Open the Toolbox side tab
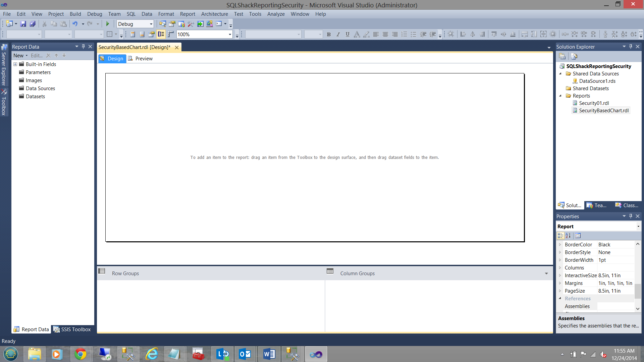This screenshot has width=644, height=362. (x=4, y=103)
